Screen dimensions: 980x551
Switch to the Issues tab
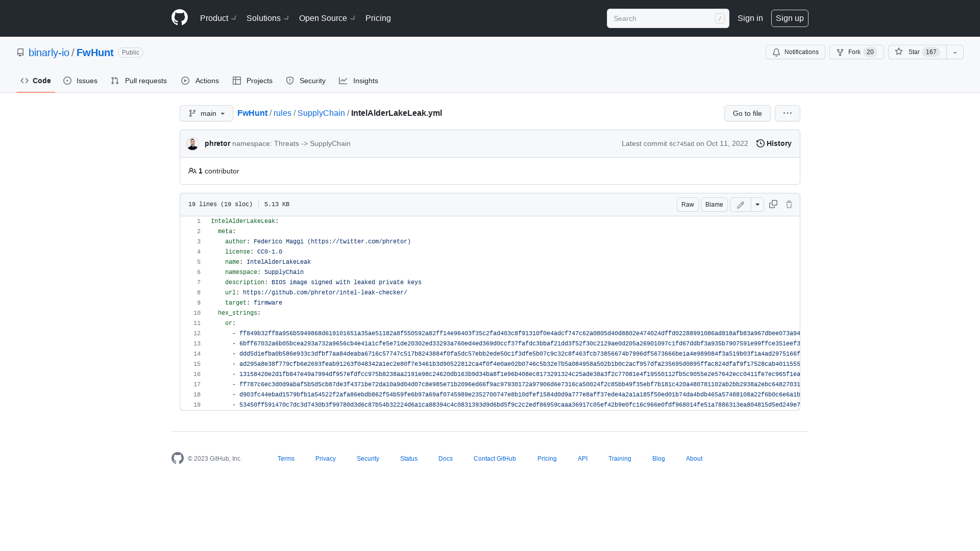[x=80, y=81]
